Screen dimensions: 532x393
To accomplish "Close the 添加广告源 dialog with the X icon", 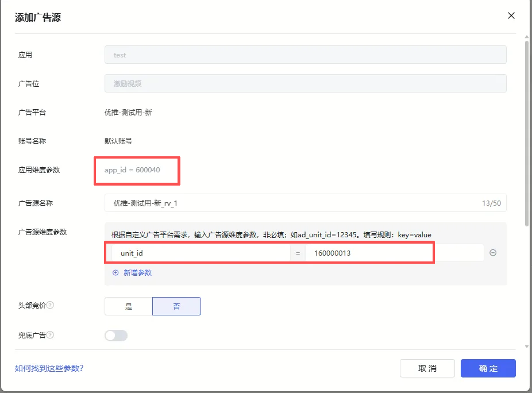I will click(511, 16).
